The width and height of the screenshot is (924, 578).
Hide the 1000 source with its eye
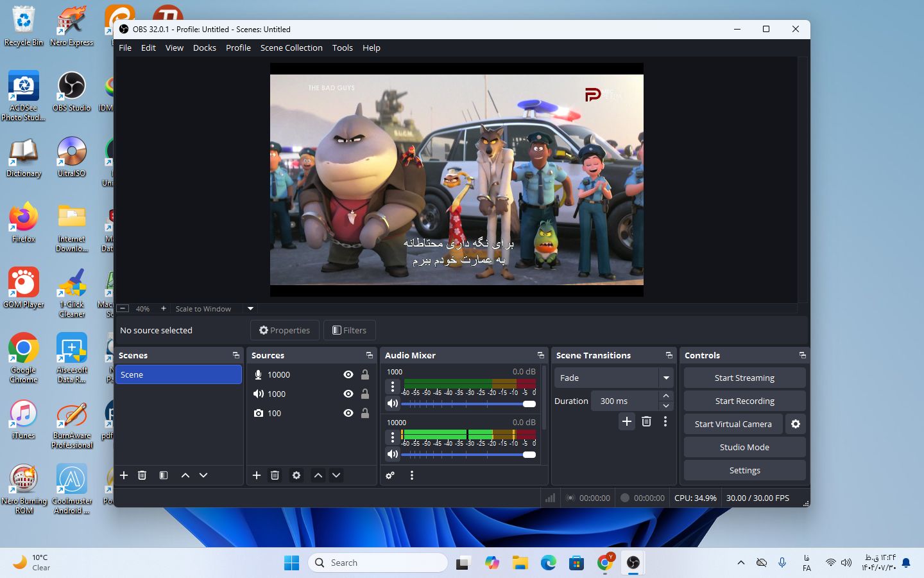[348, 394]
